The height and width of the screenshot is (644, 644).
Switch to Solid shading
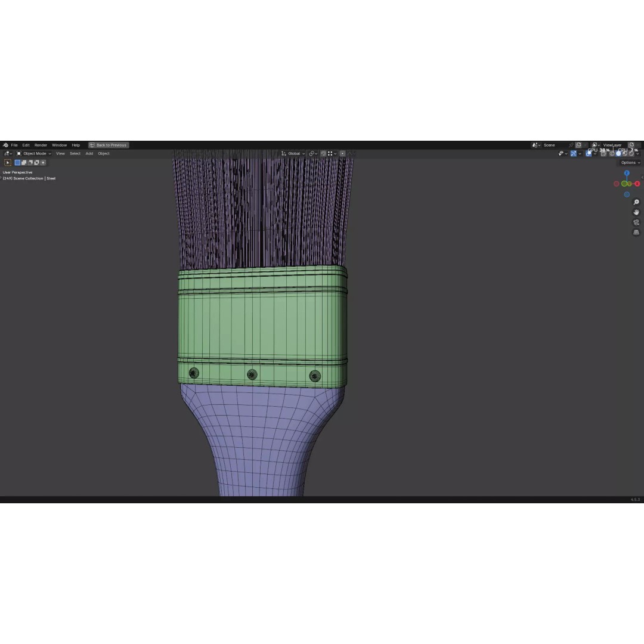click(x=618, y=154)
